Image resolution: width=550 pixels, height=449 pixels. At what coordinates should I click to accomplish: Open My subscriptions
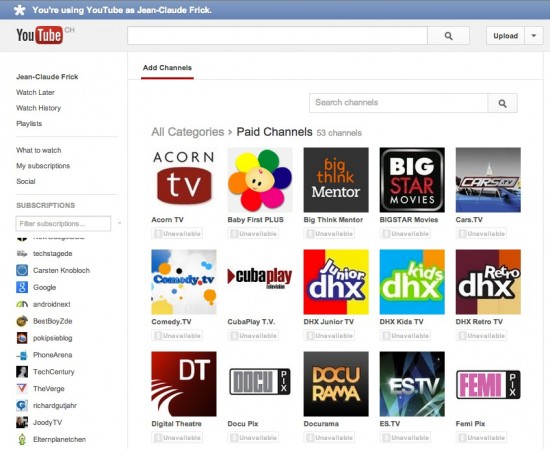tap(43, 166)
